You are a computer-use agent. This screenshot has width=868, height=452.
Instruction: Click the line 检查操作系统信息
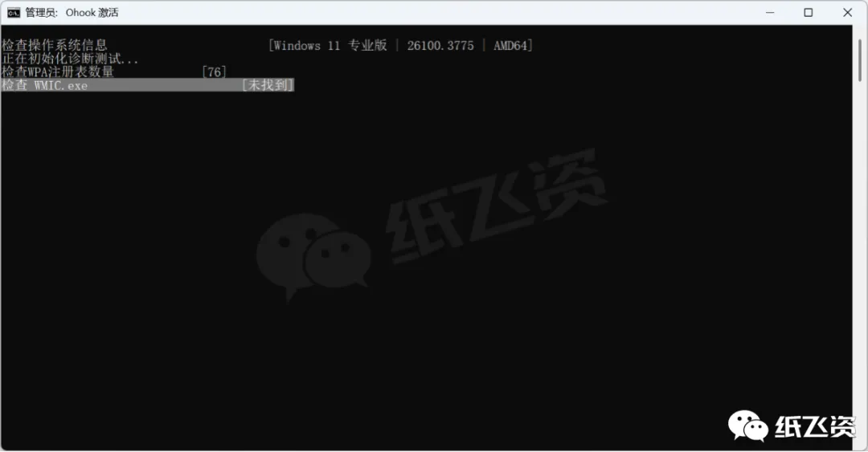point(55,46)
